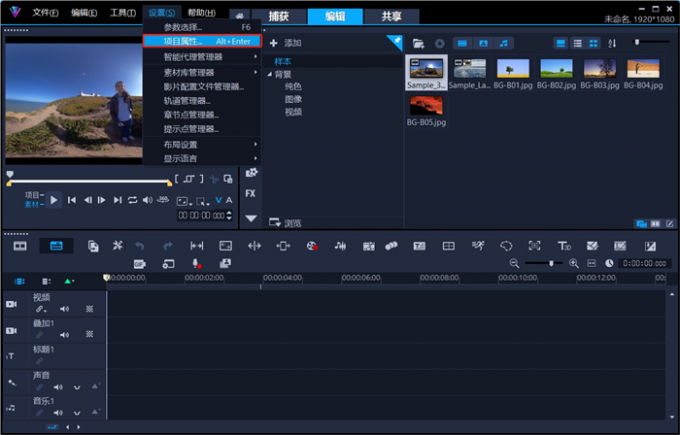The image size is (680, 435).
Task: Click the split clip scissors icon
Action: pos(213,179)
